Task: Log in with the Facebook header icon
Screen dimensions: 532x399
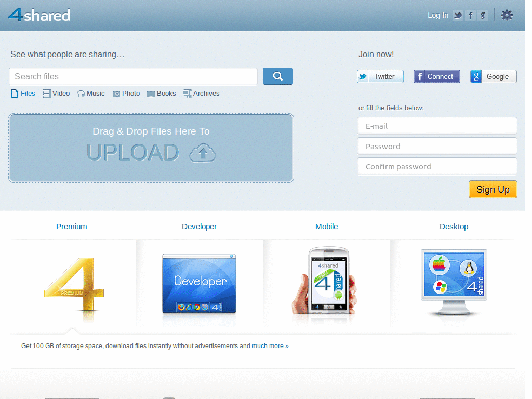Action: 471,15
